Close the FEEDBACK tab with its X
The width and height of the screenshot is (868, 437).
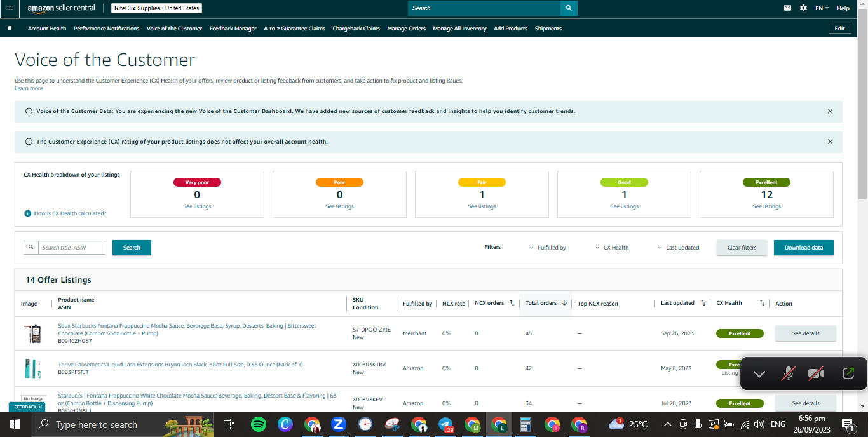coord(40,407)
